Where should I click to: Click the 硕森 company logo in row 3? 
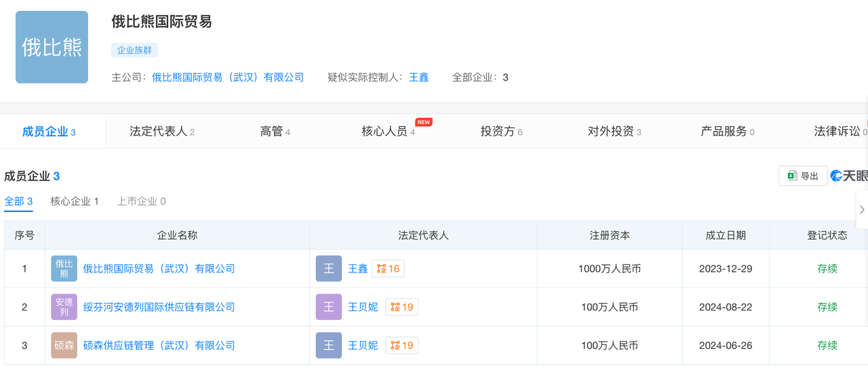[64, 346]
